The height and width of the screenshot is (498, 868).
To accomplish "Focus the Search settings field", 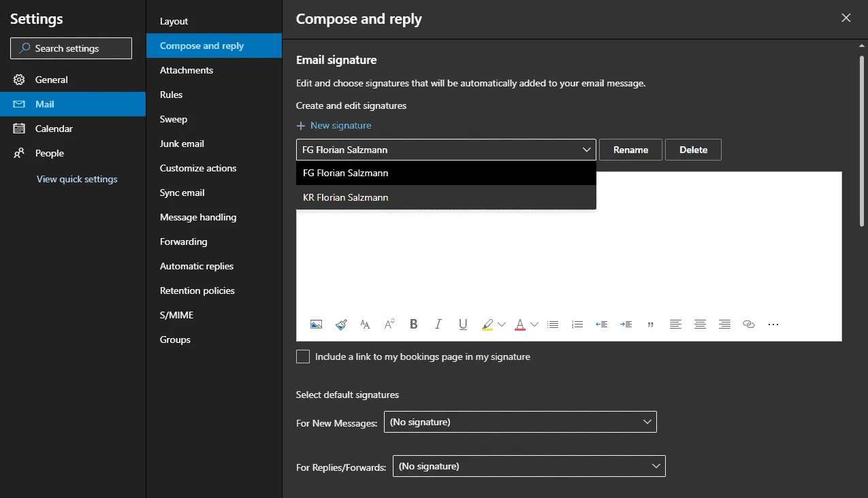I will [71, 48].
